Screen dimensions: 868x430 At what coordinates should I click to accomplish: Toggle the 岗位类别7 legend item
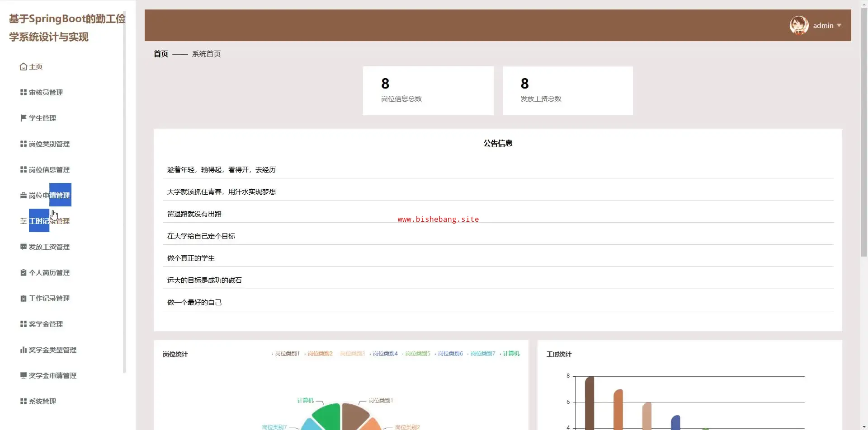[481, 354]
